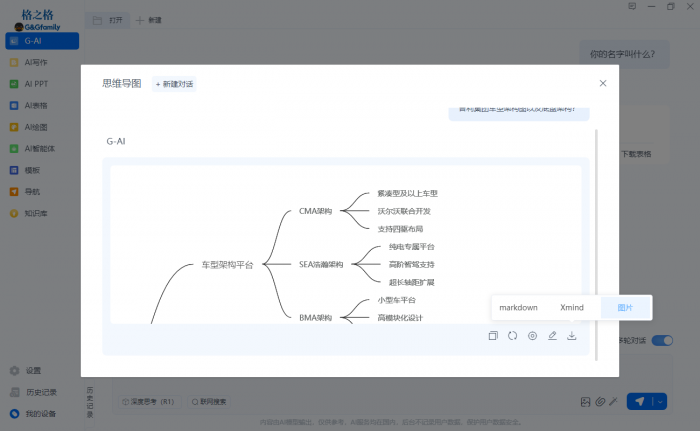The height and width of the screenshot is (431, 700).
Task: Copy the mind map result using copy icon
Action: (x=493, y=336)
